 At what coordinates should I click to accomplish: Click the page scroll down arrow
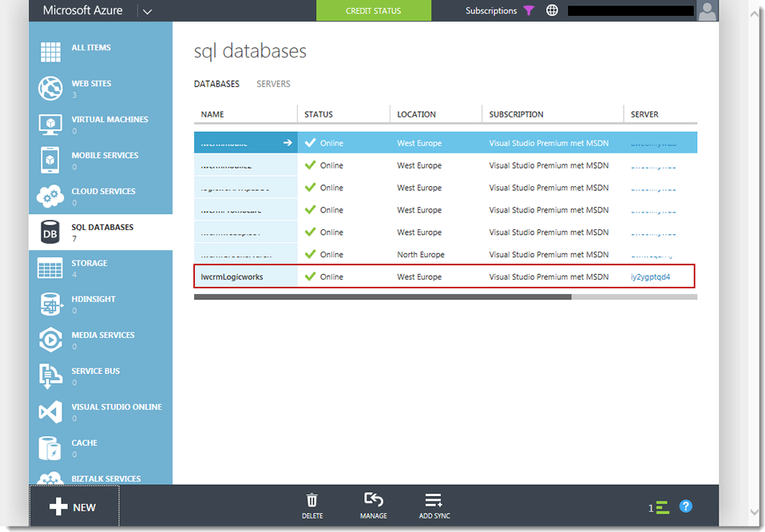point(755,511)
